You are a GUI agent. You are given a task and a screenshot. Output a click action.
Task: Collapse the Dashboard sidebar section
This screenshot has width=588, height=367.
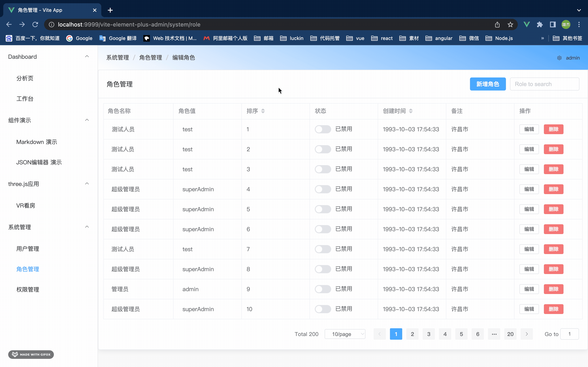point(87,56)
